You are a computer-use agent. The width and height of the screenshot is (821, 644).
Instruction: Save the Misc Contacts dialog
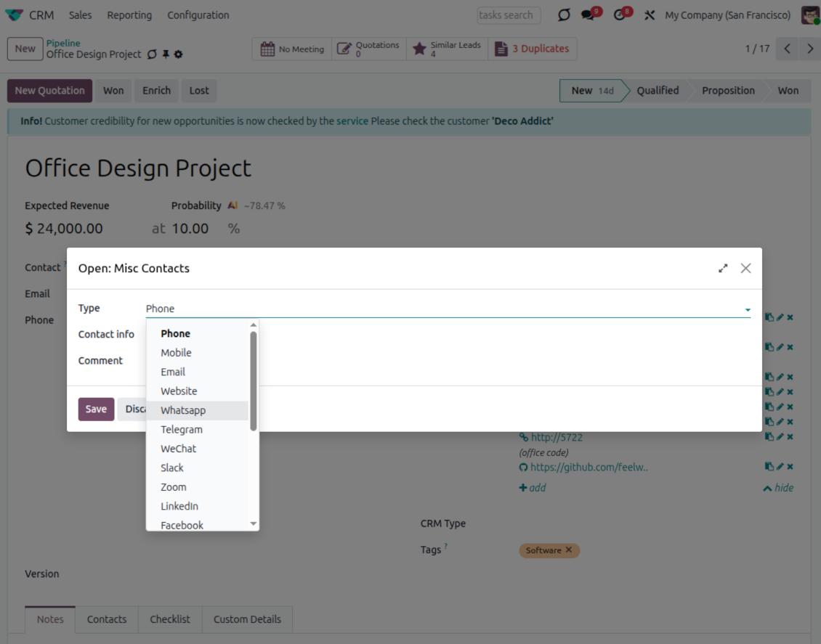click(96, 409)
